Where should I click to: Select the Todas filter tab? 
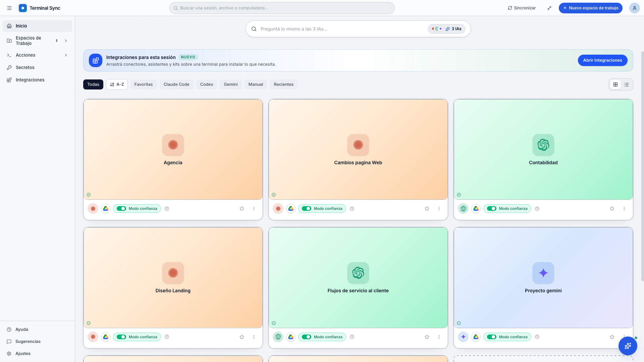coord(93,84)
